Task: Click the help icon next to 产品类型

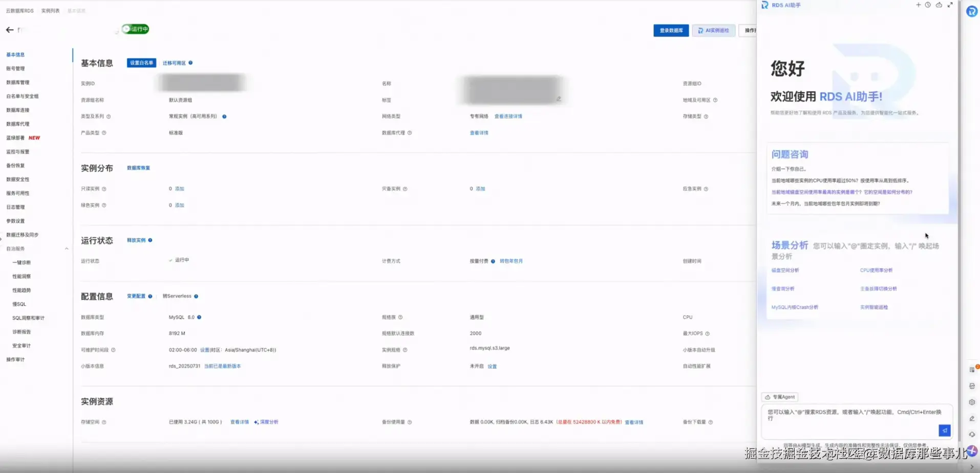Action: (104, 133)
